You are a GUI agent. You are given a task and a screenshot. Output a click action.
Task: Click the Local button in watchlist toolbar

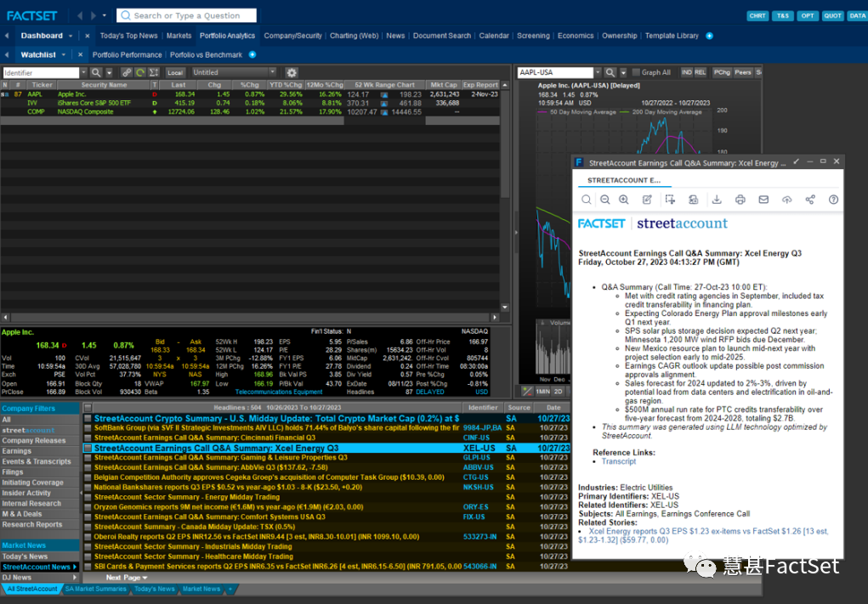click(x=175, y=72)
